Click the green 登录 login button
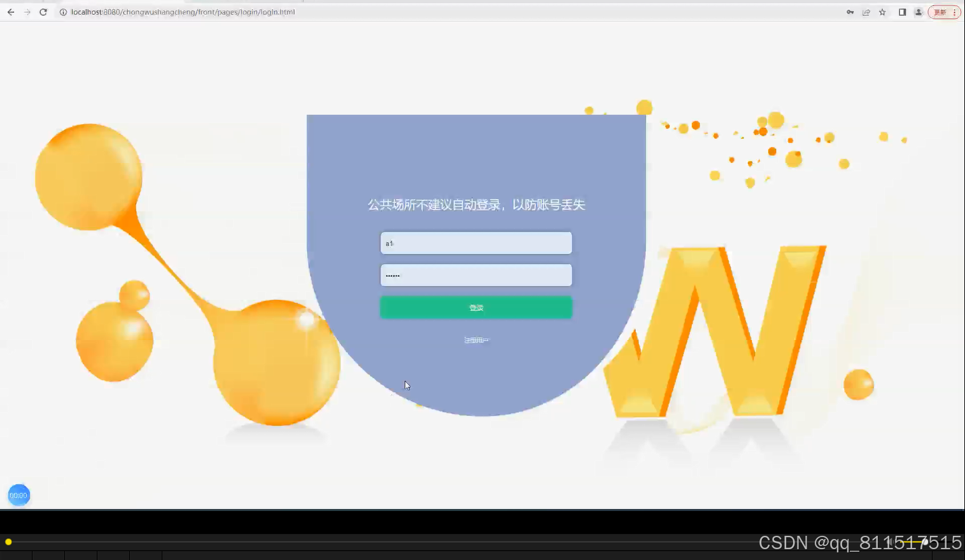965x560 pixels. tap(476, 307)
